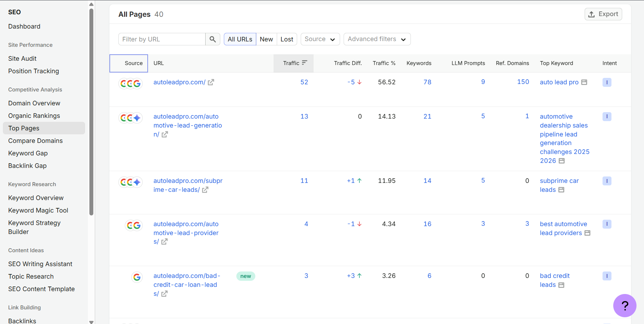Viewport: 644px width, 324px height.
Task: Focus the Filter by URL input field
Action: [x=162, y=39]
